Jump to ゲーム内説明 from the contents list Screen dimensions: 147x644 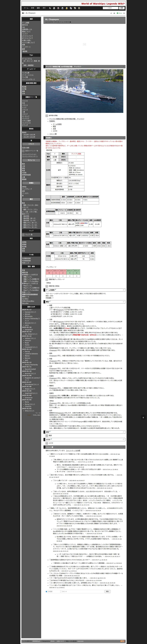pos(57,124)
